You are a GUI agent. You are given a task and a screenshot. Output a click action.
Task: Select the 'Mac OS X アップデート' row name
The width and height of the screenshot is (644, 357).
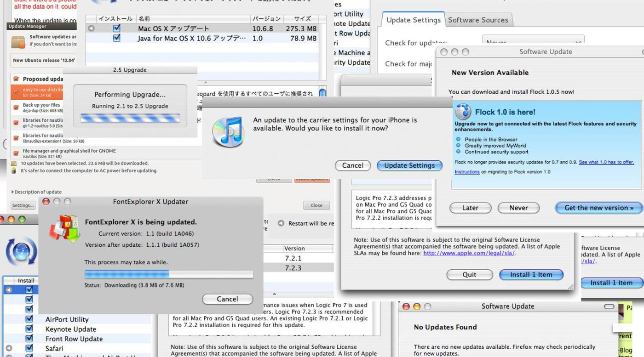click(173, 28)
